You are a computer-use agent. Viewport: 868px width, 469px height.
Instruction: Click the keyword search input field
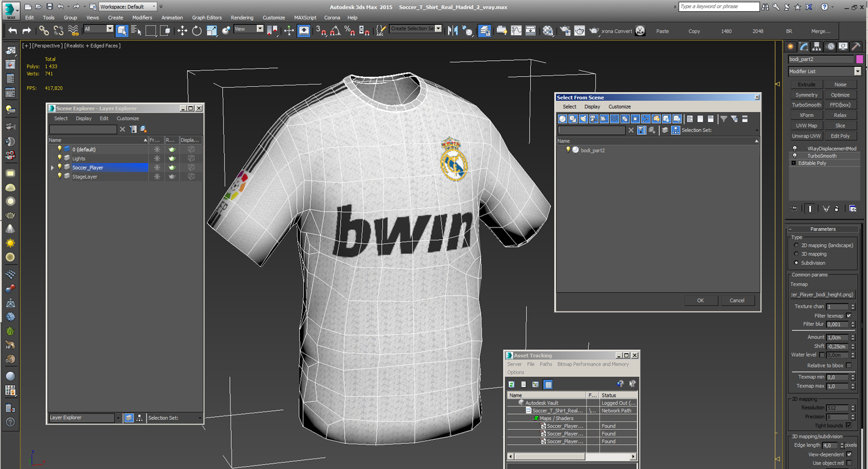pos(719,6)
